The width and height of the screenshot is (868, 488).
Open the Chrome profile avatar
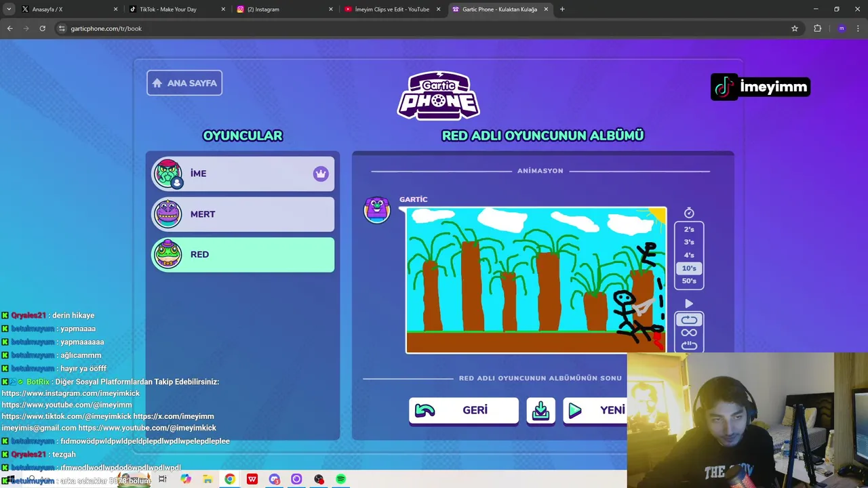842,28
